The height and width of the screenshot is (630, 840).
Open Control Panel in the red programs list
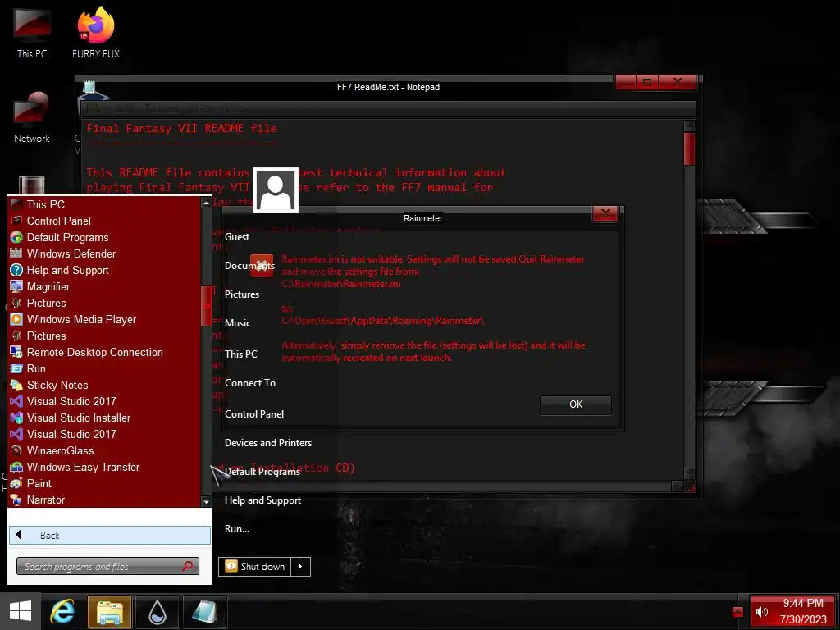[x=58, y=221]
